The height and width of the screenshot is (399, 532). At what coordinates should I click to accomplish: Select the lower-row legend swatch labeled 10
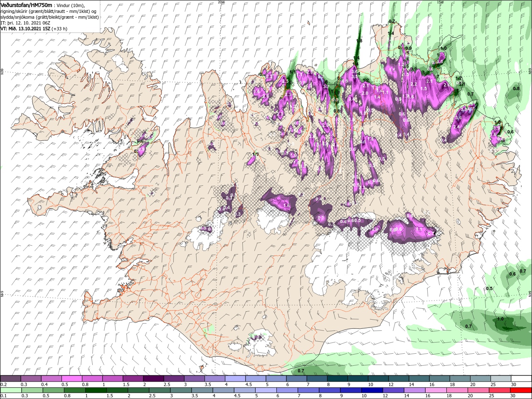(371, 390)
